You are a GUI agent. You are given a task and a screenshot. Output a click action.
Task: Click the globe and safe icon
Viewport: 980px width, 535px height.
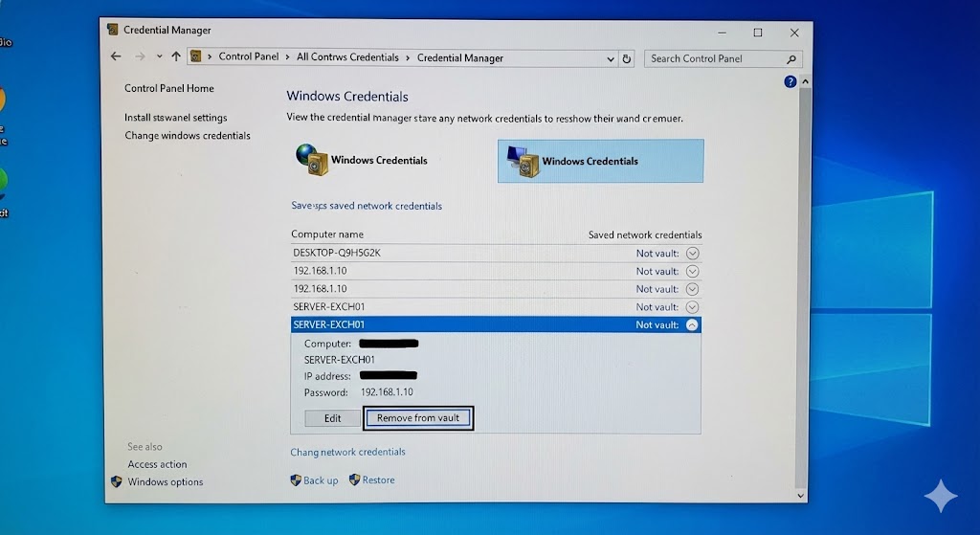(312, 160)
